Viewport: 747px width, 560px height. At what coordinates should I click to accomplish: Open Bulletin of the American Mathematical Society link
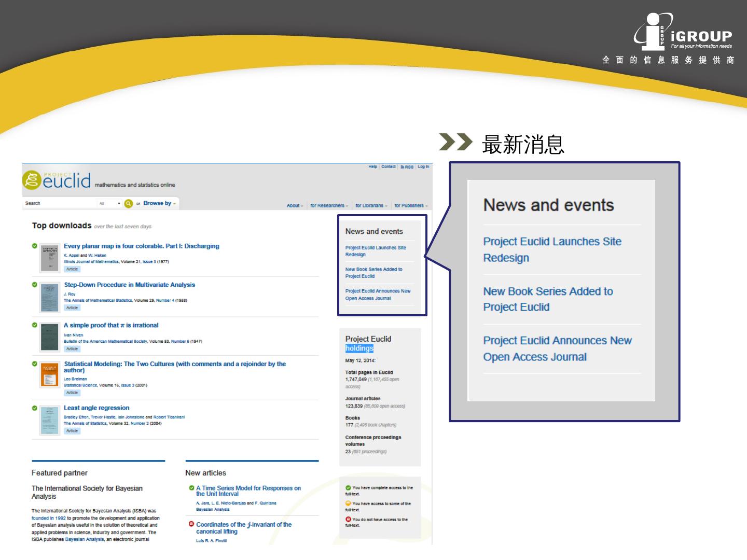point(105,341)
